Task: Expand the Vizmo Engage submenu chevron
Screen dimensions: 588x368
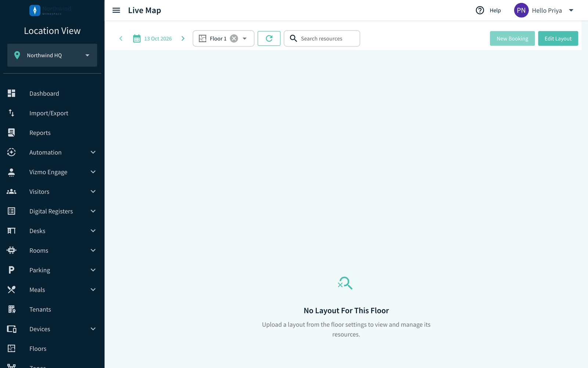Action: 93,172
